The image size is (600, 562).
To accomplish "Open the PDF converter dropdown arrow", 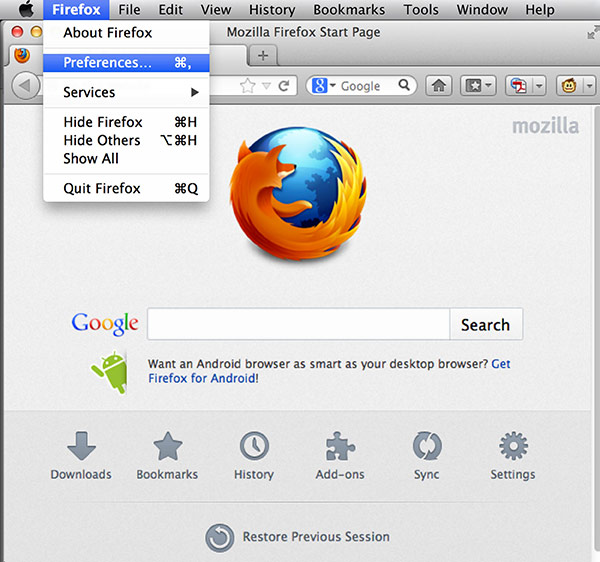I will [x=539, y=86].
